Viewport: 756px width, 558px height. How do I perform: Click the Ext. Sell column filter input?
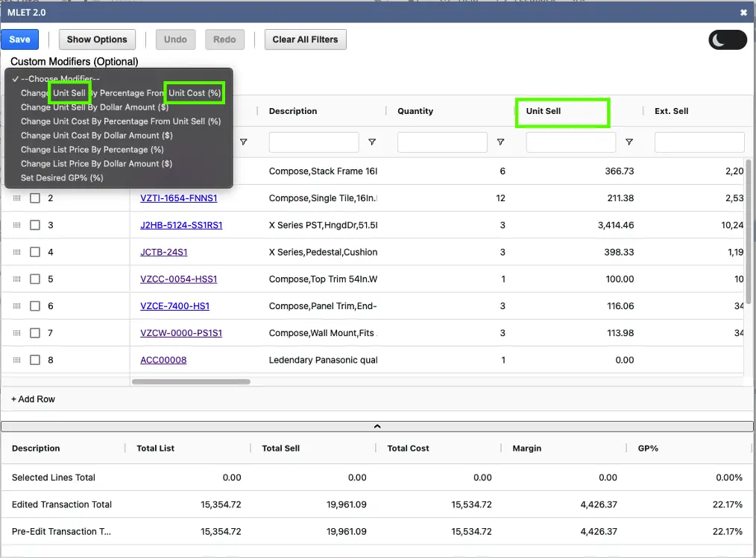pyautogui.click(x=699, y=142)
